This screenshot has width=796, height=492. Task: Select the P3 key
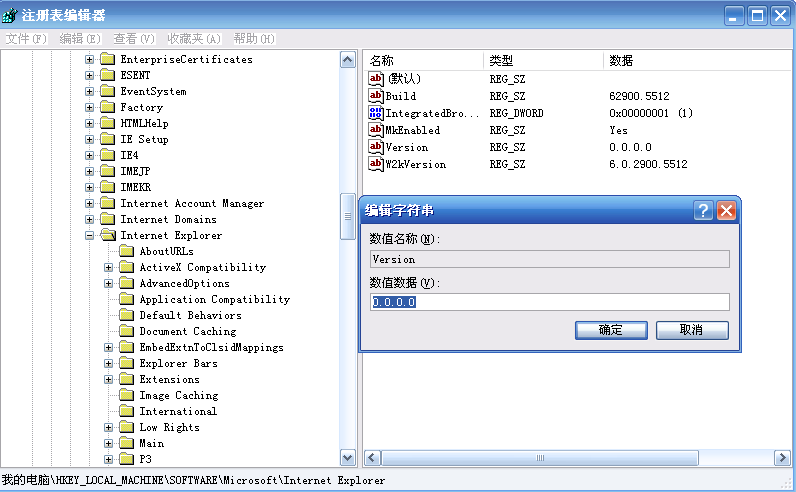[145, 459]
